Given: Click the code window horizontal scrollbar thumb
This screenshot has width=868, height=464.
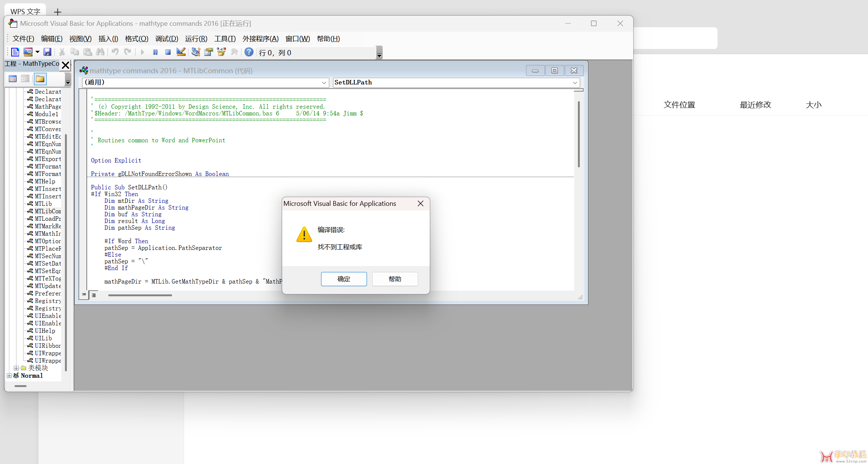Looking at the screenshot, I should 140,295.
